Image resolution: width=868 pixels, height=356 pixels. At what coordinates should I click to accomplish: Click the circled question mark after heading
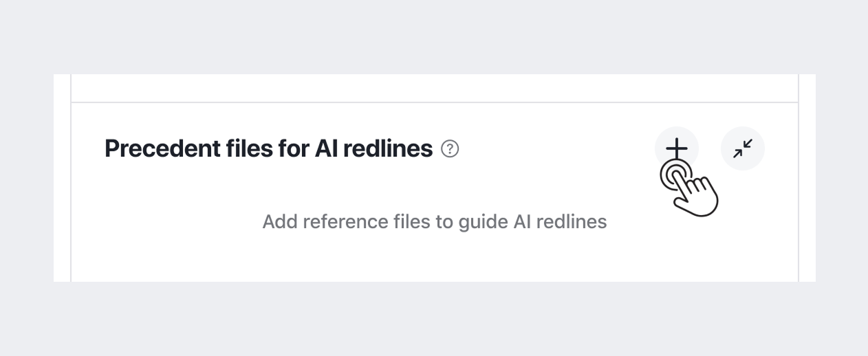(x=450, y=148)
